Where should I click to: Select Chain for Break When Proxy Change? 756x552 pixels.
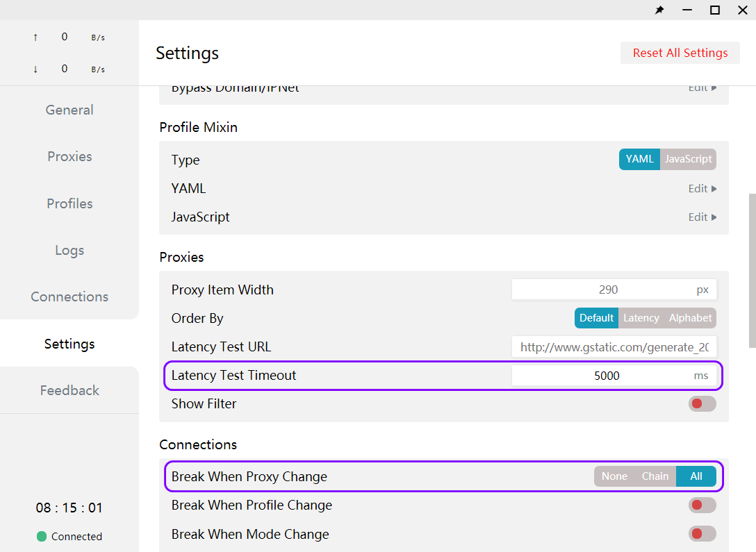click(655, 476)
